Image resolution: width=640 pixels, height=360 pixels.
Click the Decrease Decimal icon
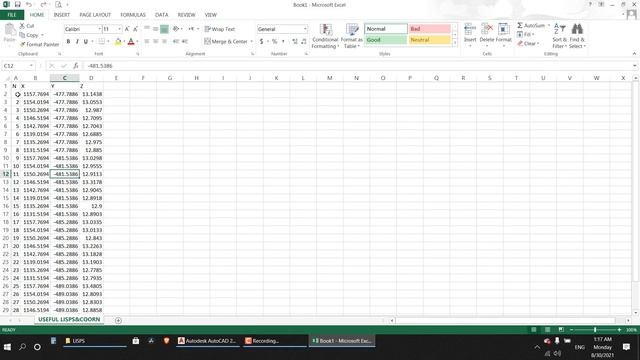pos(304,41)
